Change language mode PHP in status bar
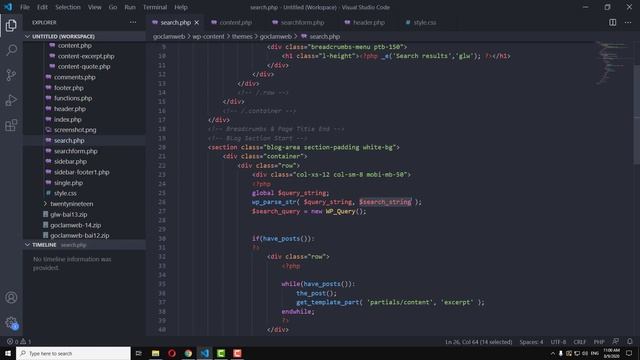 click(599, 342)
